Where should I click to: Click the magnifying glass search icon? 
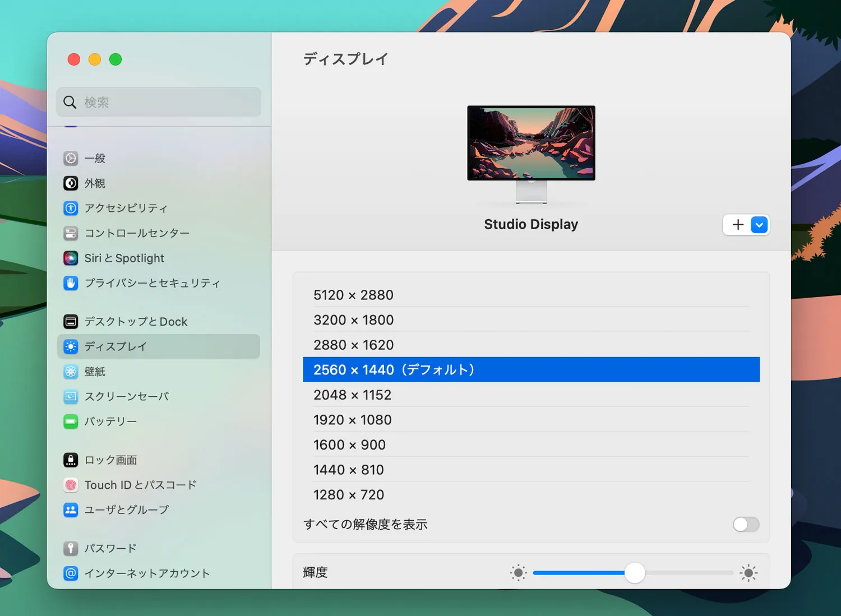point(70,102)
